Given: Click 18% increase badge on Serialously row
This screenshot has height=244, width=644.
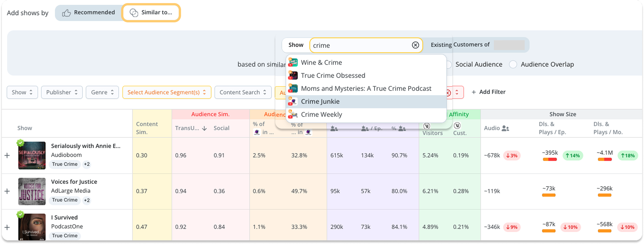Looking at the screenshot, I should [x=628, y=156].
